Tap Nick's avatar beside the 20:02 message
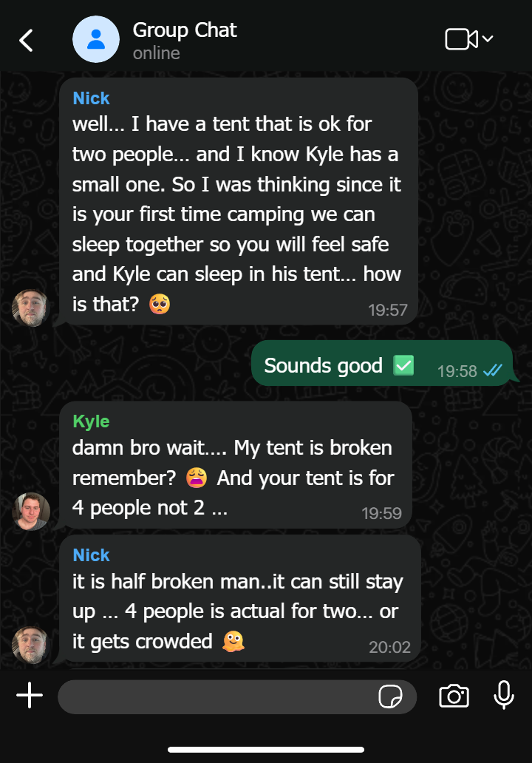 [x=30, y=645]
